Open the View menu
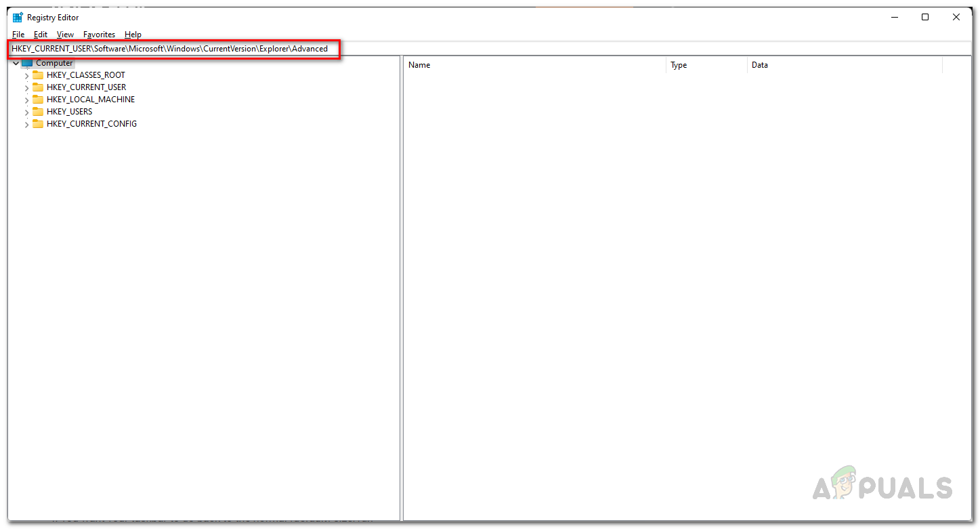980x529 pixels. 66,35
